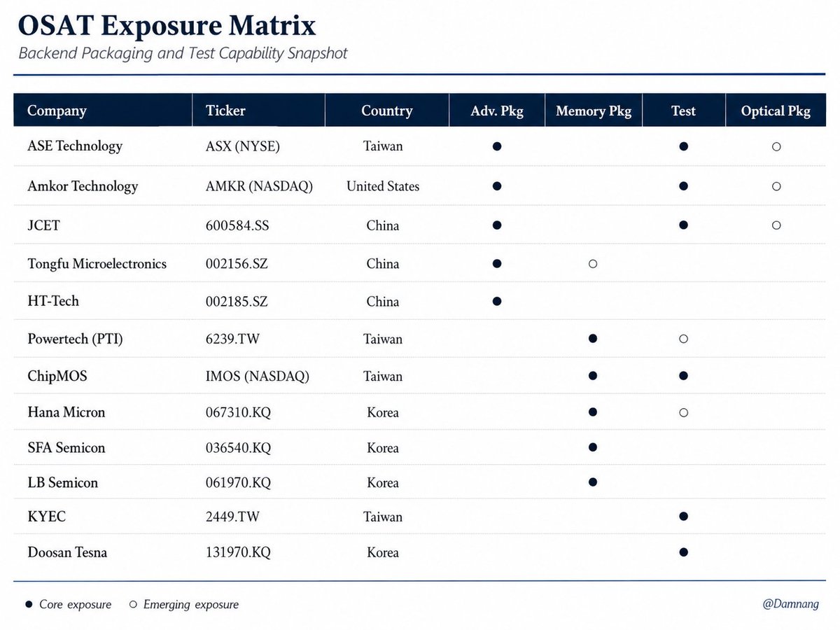This screenshot has height=630, width=840.
Task: Click ticker 002185.SZ
Action: point(237,302)
